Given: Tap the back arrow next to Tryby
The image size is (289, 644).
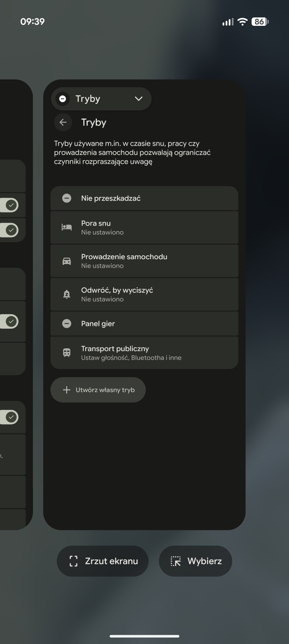Looking at the screenshot, I should 63,122.
